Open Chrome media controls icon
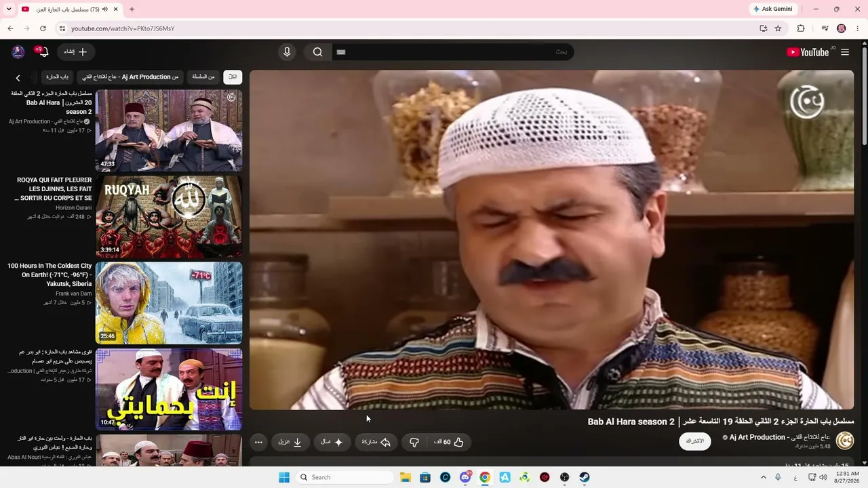This screenshot has width=868, height=488. [825, 28]
